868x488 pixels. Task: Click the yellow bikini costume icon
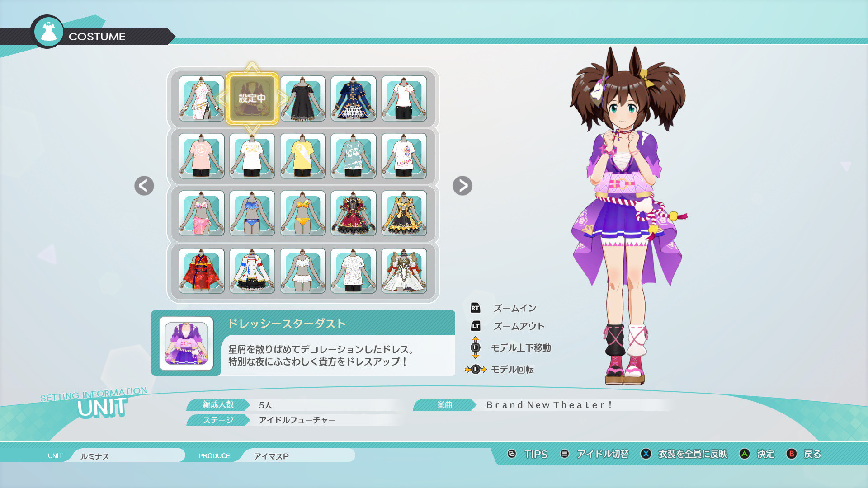pyautogui.click(x=302, y=214)
